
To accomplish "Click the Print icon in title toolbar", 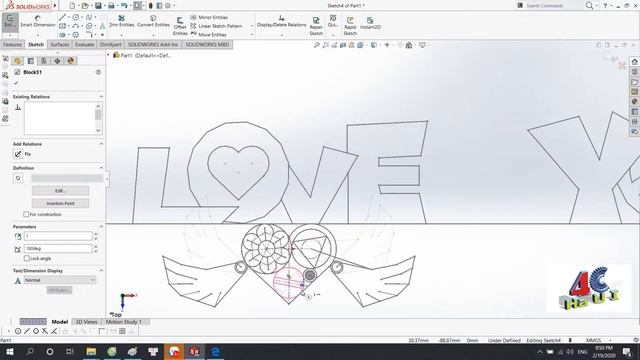I will (111, 6).
